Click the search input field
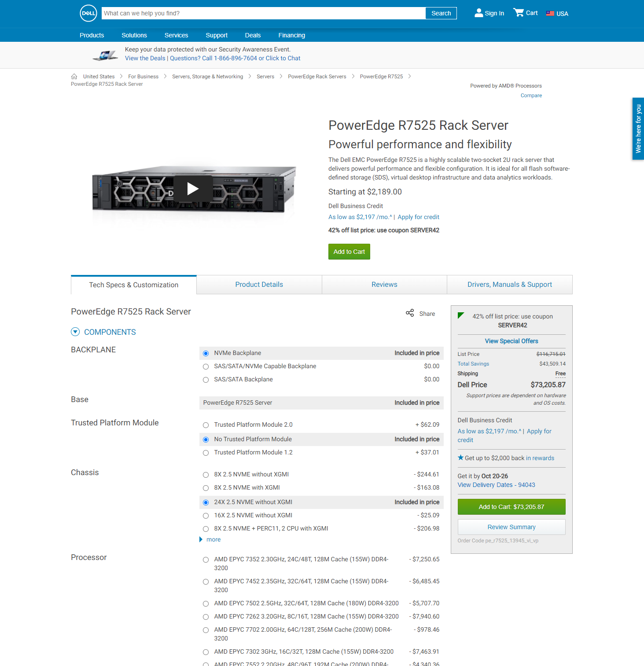Viewport: 644px width, 666px height. (x=263, y=13)
